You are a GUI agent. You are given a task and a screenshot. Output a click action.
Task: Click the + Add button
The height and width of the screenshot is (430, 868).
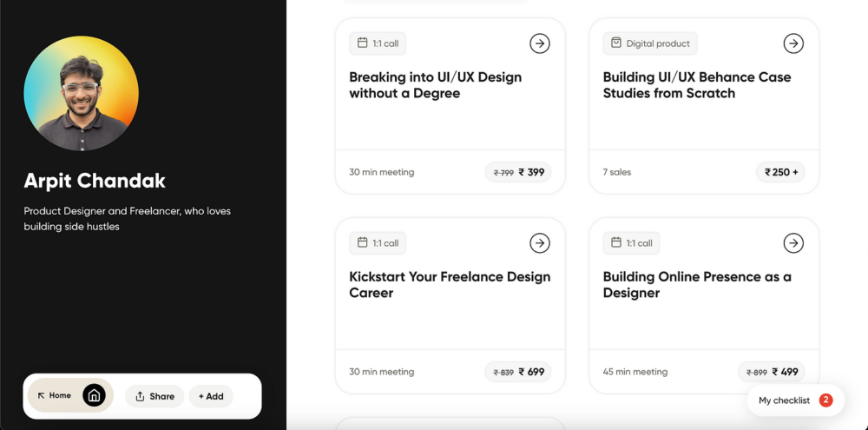pyautogui.click(x=211, y=396)
